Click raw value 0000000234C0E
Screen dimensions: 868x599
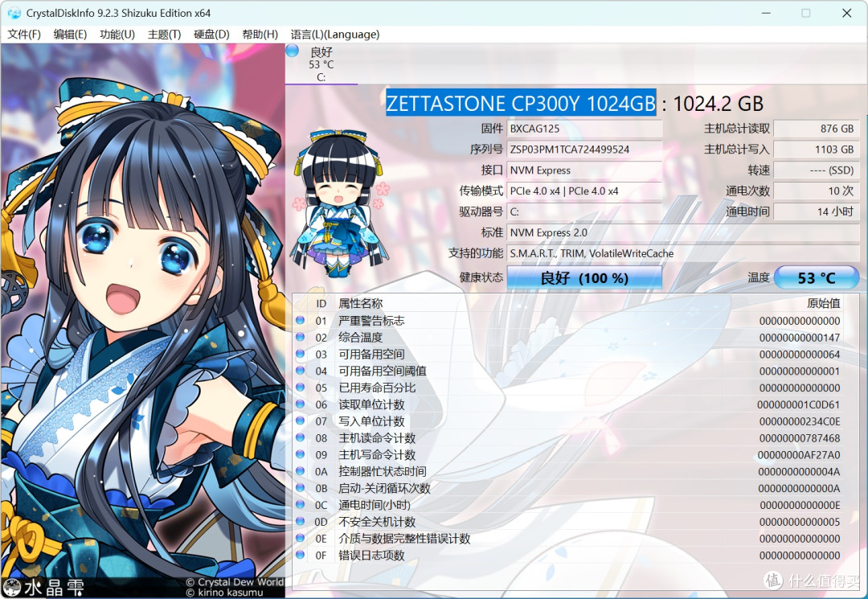[x=800, y=421]
